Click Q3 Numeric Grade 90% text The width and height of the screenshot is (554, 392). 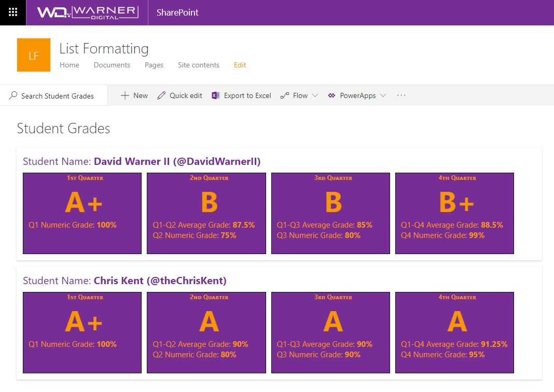coord(318,355)
